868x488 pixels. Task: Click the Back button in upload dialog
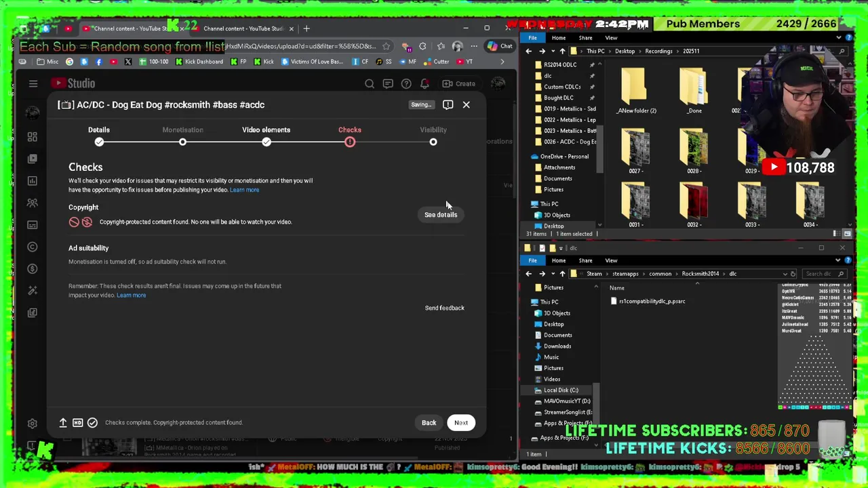(429, 422)
